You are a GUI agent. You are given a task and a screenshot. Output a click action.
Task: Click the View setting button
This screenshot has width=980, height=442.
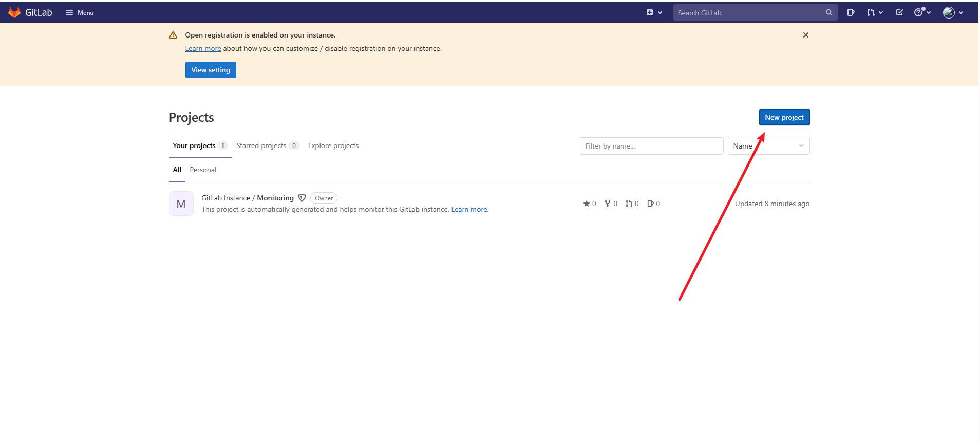(x=211, y=70)
